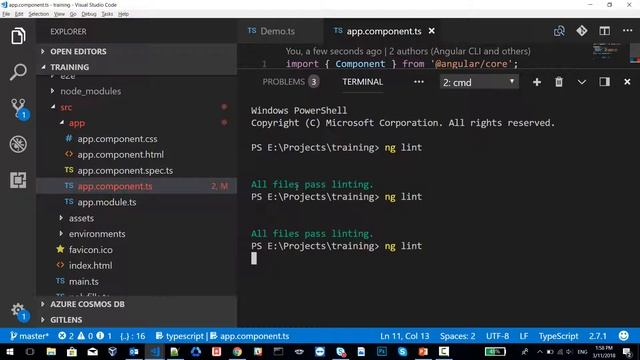Collapse the app folder

(137, 123)
